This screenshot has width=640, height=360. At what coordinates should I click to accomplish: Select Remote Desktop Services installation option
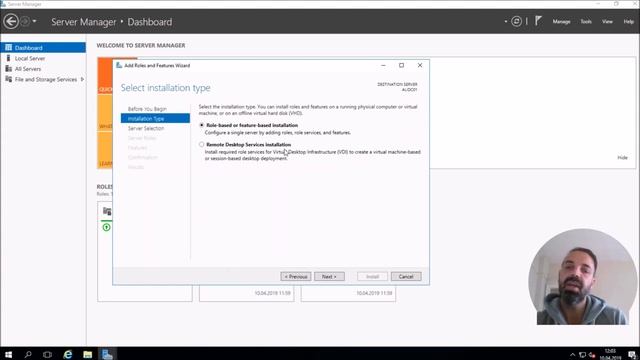coord(202,144)
